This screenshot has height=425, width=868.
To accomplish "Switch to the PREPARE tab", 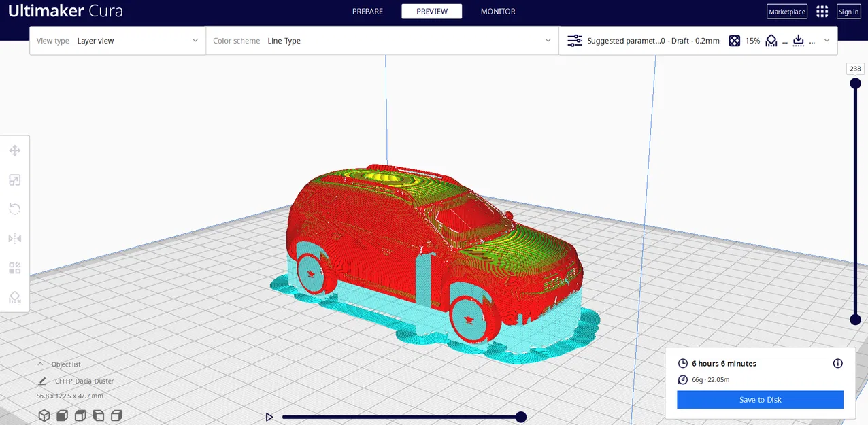I will pyautogui.click(x=367, y=11).
